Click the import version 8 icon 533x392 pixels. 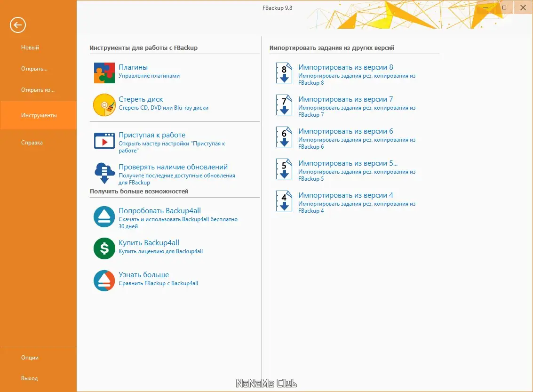coord(284,73)
